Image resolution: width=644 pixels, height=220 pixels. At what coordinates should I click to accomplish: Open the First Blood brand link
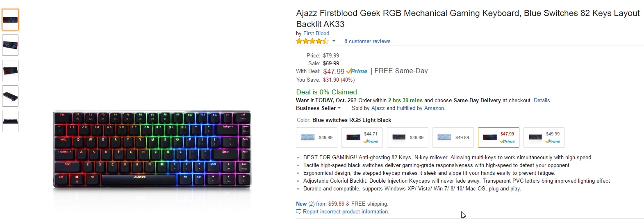click(316, 34)
